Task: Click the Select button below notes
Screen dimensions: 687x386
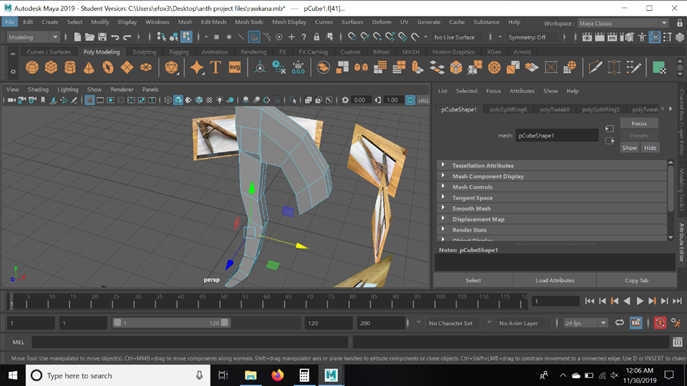Action: click(473, 280)
